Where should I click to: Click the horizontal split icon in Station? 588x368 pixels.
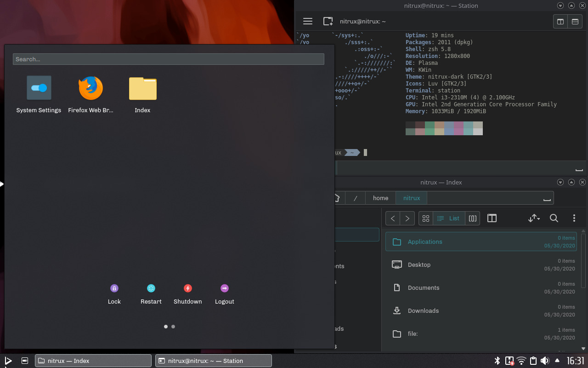point(575,21)
